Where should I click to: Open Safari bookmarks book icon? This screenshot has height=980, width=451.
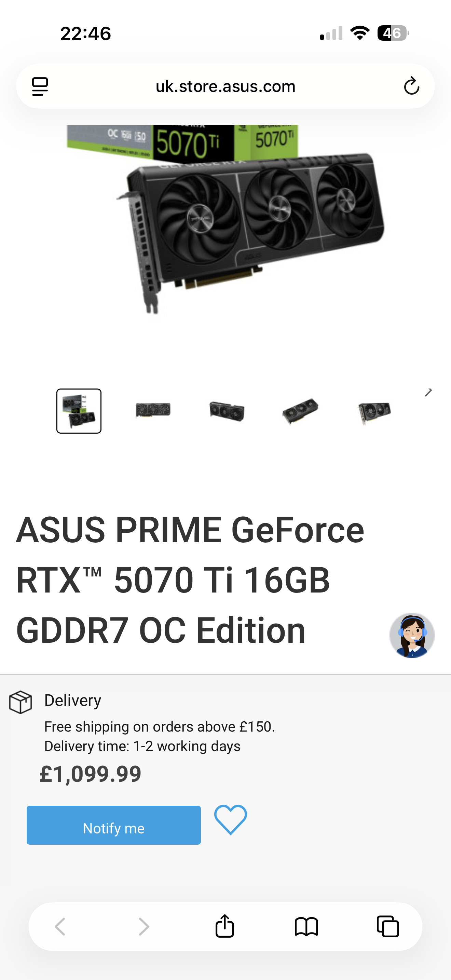pos(306,926)
